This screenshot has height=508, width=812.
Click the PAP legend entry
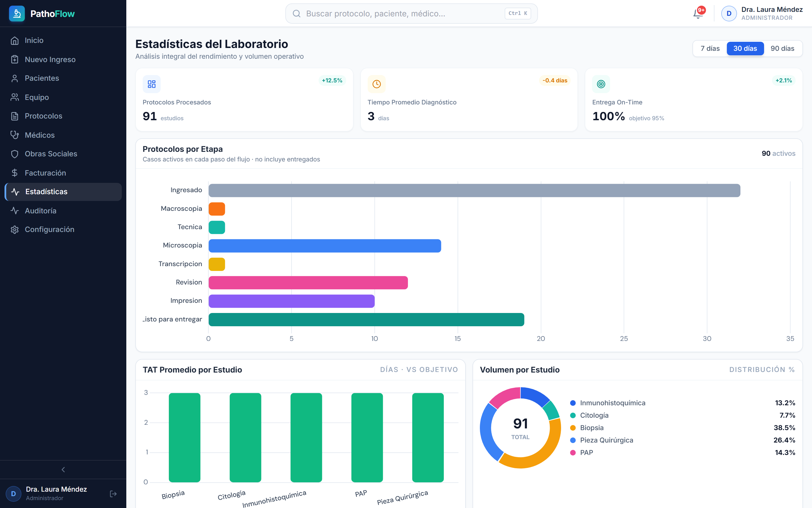point(683,453)
